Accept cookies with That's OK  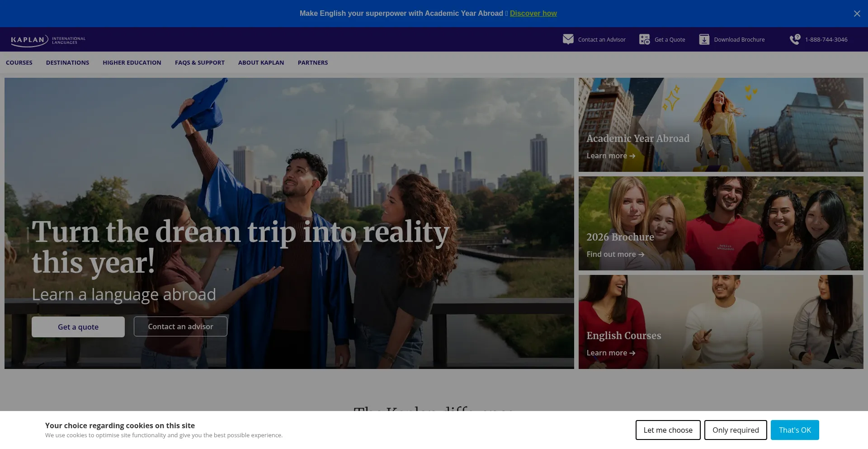coord(794,430)
